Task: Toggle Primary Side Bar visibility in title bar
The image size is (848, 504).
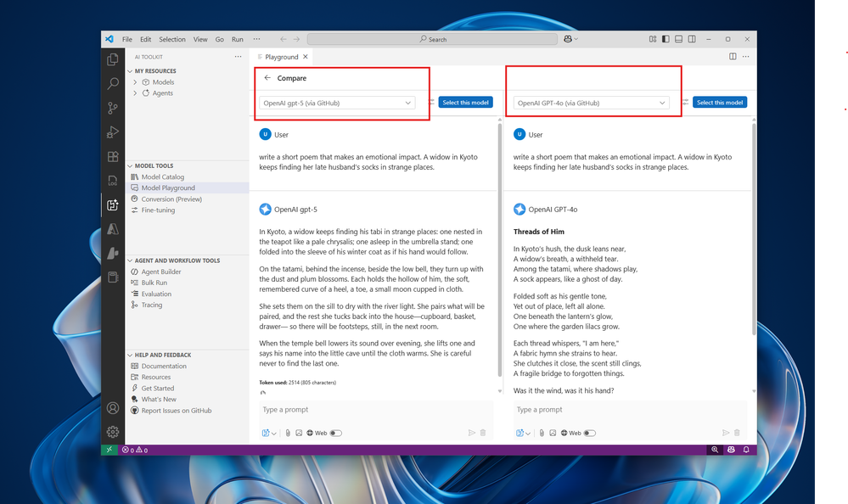Action: (665, 39)
